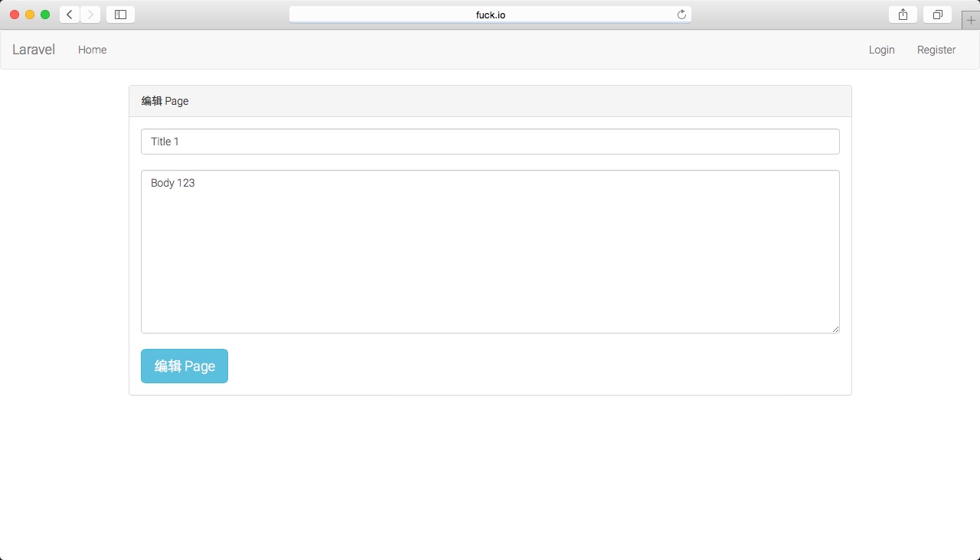Open the Register link
The width and height of the screenshot is (980, 560).
click(x=936, y=50)
